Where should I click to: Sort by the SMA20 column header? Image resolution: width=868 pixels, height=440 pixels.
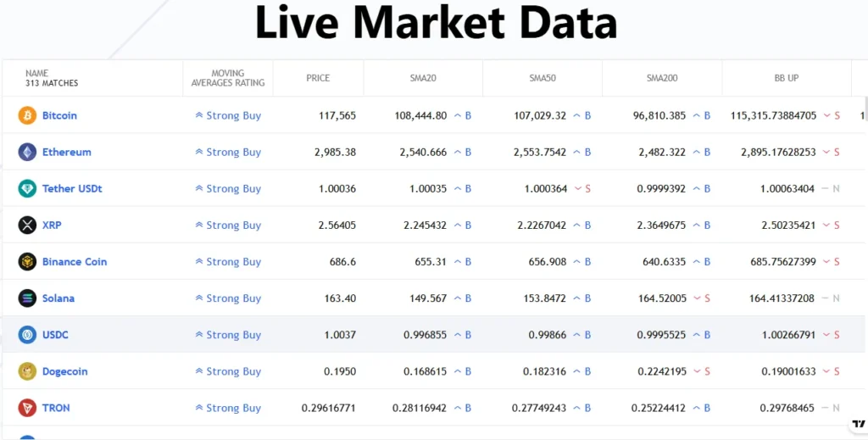[422, 78]
